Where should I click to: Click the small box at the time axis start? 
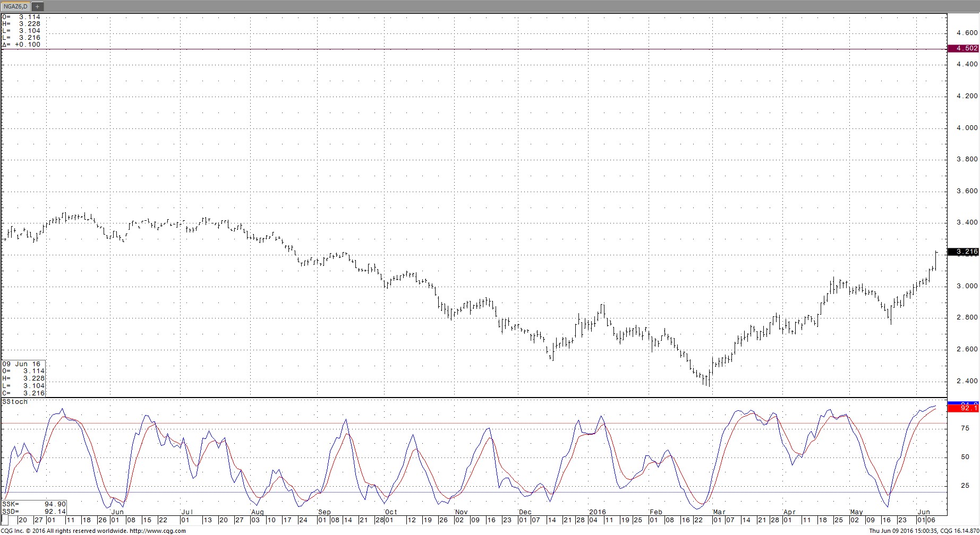(5, 520)
